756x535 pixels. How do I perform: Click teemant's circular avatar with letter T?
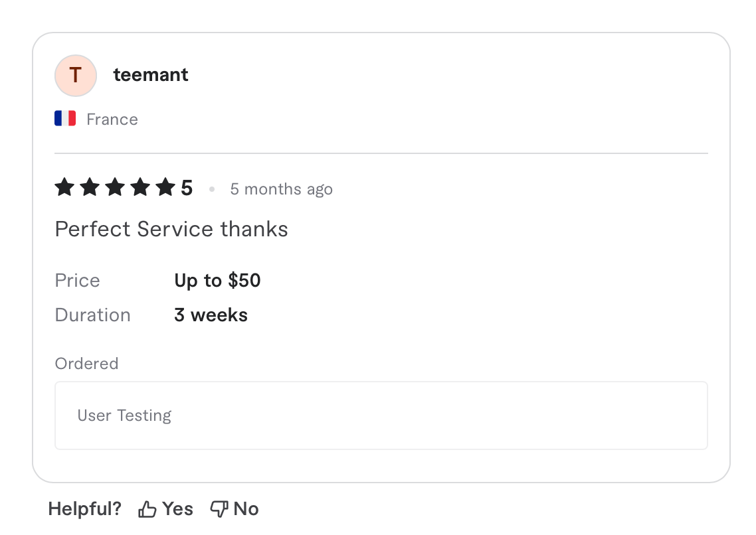75,75
